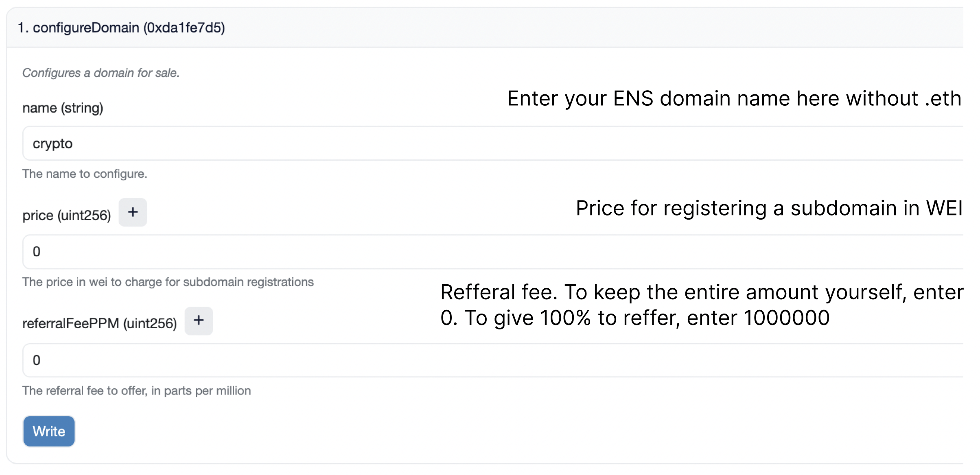Click the Write action to configure domain
Viewport: 980px width, 475px height.
click(49, 431)
